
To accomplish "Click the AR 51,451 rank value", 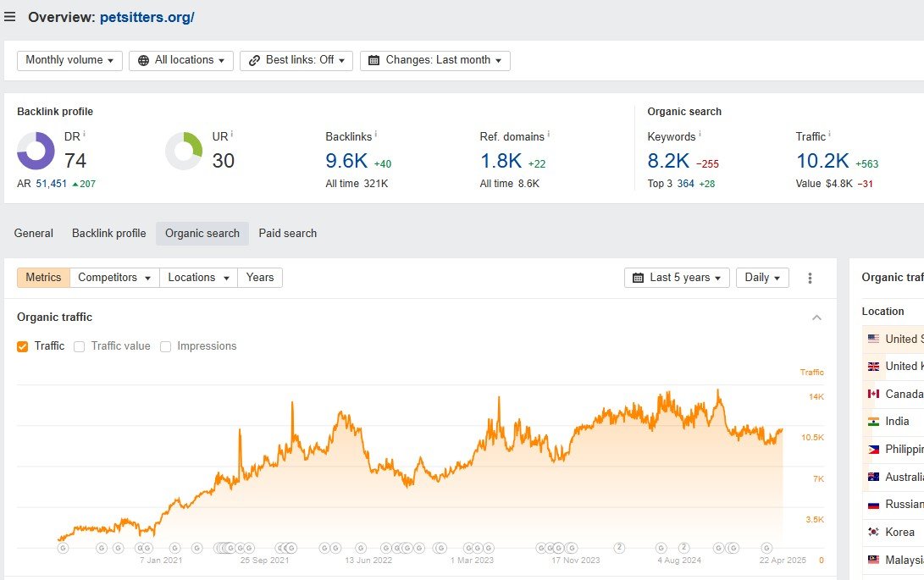I will [52, 184].
